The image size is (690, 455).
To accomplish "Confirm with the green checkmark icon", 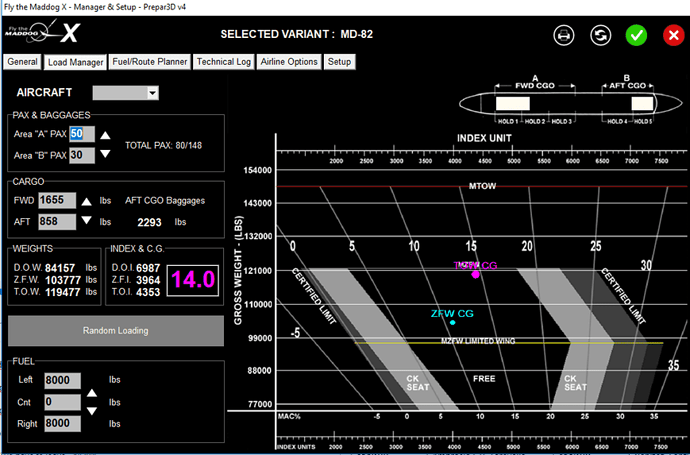I will click(636, 35).
